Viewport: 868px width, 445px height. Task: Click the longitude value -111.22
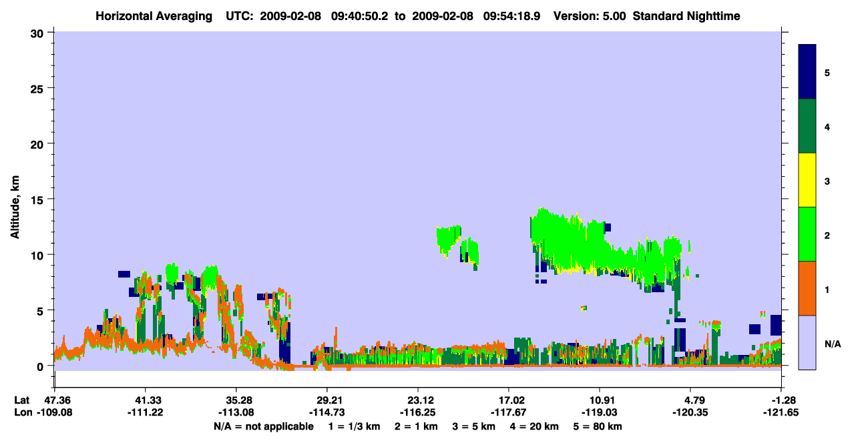145,412
